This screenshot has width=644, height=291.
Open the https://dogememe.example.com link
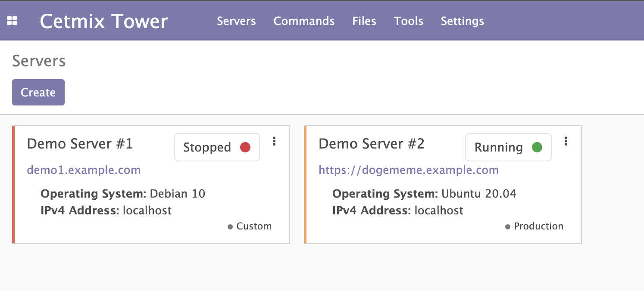(x=408, y=170)
